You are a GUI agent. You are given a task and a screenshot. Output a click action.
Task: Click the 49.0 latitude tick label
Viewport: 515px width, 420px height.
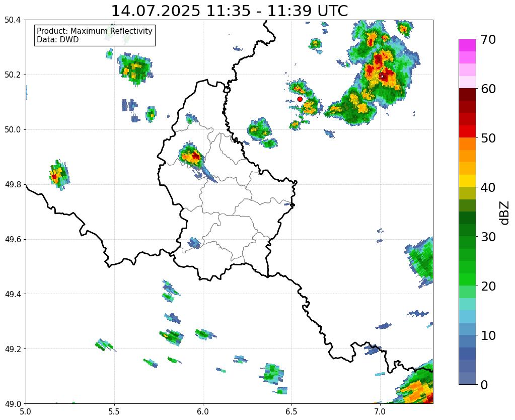click(13, 403)
